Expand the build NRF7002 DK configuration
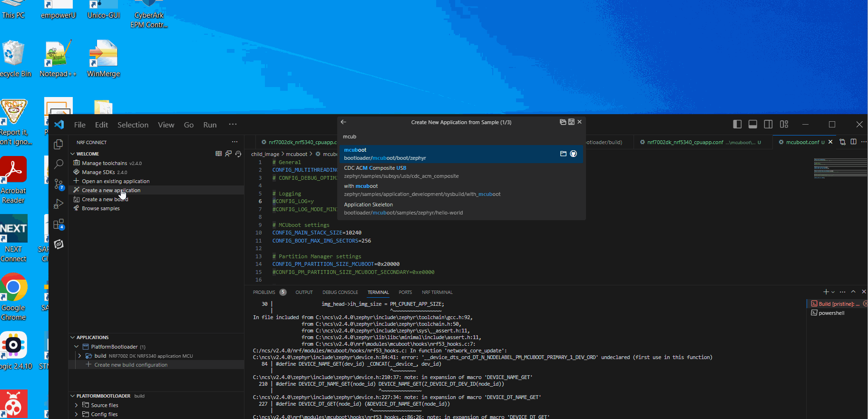 click(x=79, y=356)
